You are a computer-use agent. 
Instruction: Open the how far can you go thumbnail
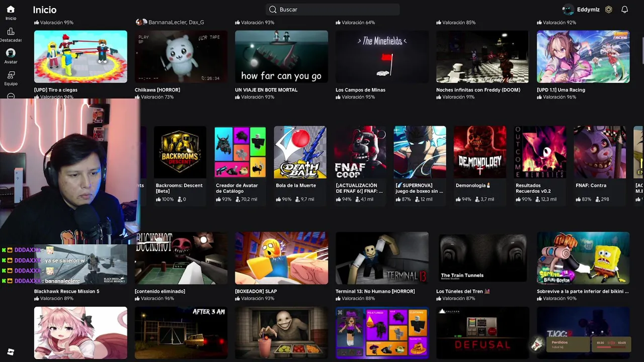point(281,56)
